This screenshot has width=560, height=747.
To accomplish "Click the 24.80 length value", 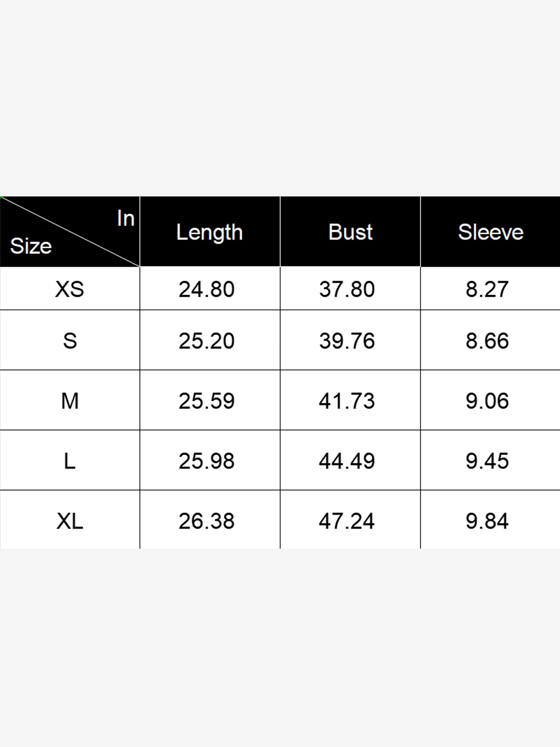I will pos(206,289).
